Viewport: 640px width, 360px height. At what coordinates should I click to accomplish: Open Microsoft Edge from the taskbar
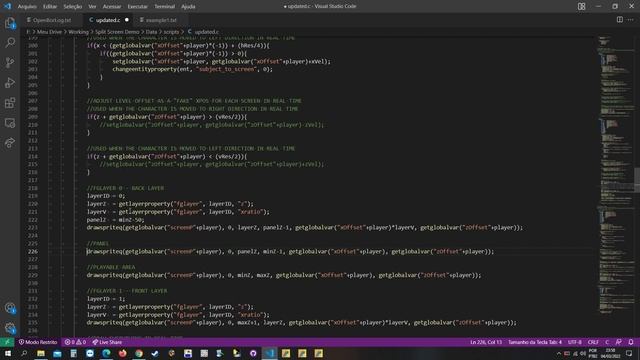point(106,353)
